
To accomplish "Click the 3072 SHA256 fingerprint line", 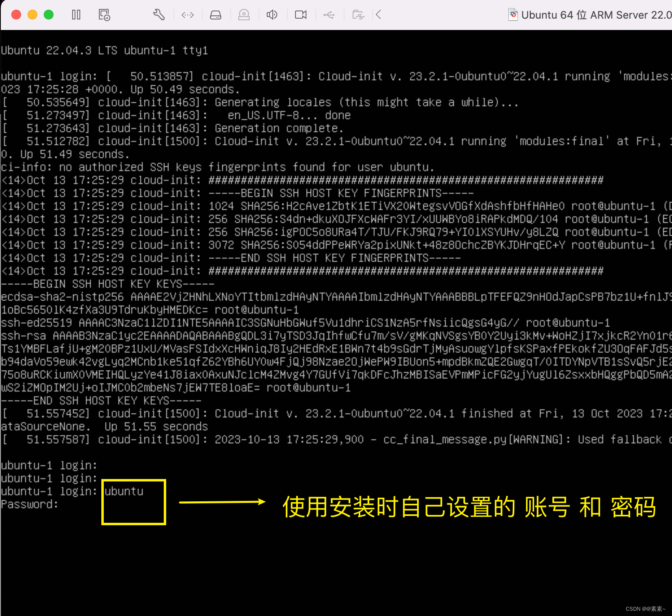I will tap(336, 245).
